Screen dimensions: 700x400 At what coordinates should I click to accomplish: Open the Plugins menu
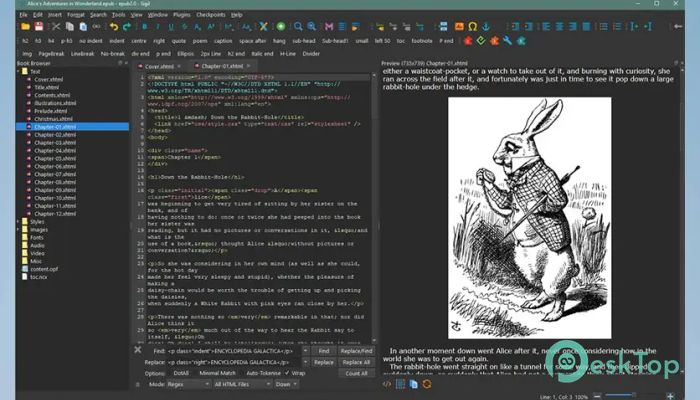[x=182, y=15]
